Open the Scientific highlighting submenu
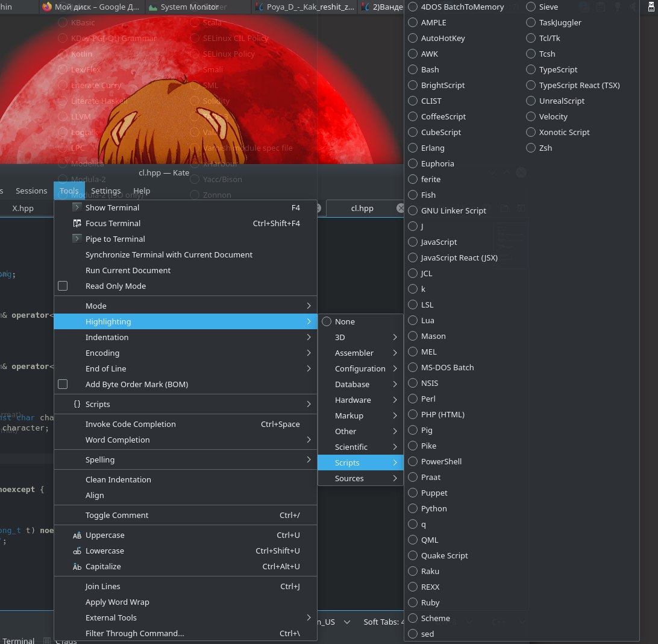The image size is (658, 644). coord(360,447)
